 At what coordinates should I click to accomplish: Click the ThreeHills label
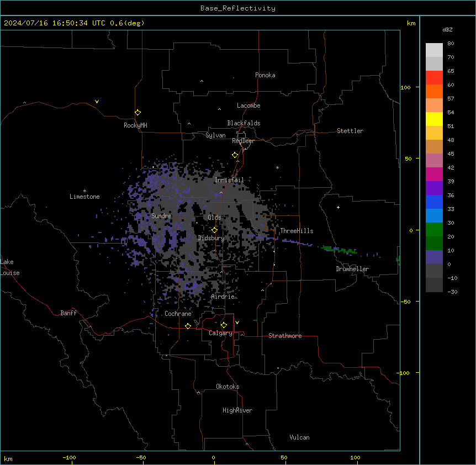297,231
